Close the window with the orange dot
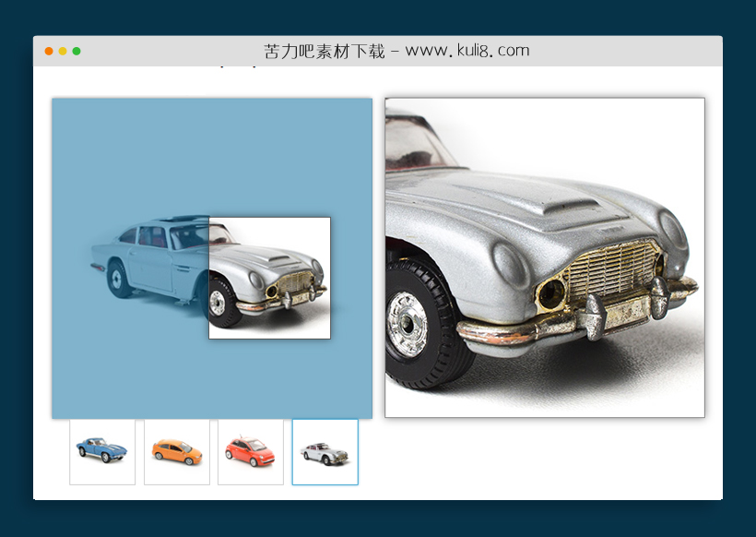 (x=49, y=51)
